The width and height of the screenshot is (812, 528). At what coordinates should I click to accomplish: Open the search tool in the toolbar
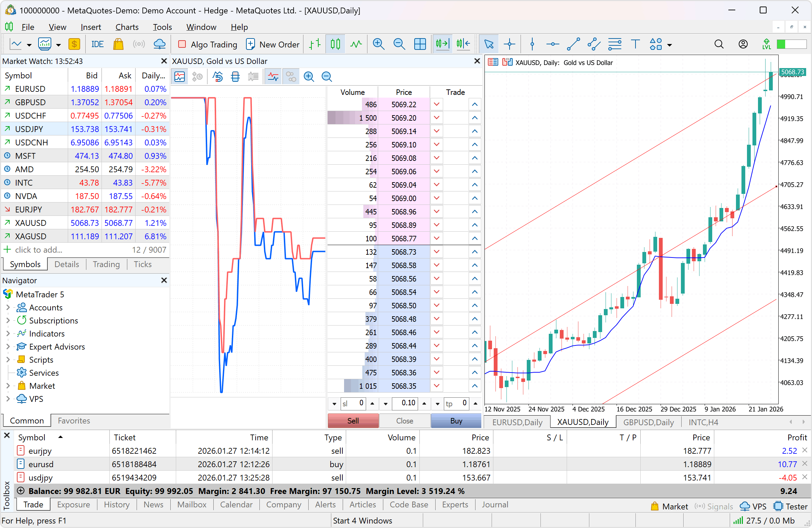click(x=719, y=44)
